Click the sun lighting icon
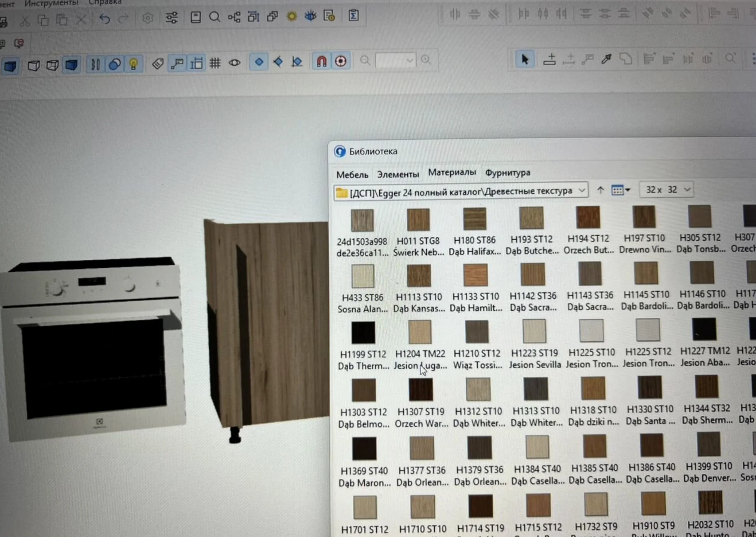The image size is (756, 537). pos(292,17)
